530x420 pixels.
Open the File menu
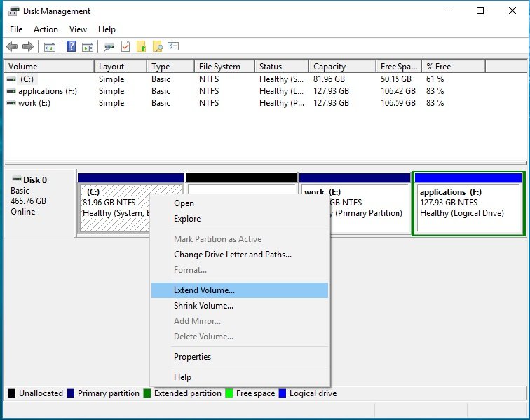click(16, 29)
